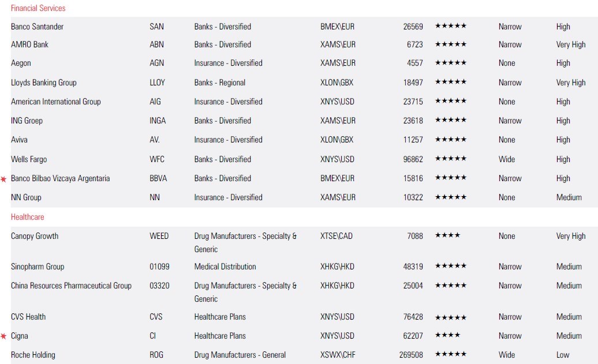Click Canopy Growth's four-star rating
Image resolution: width=598 pixels, height=364 pixels.
(x=447, y=236)
